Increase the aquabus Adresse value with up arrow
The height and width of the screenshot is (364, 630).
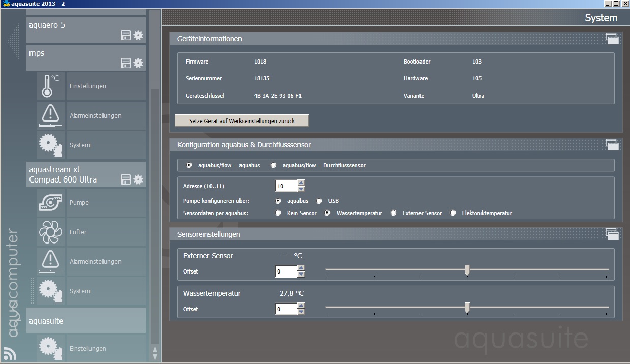tap(301, 183)
